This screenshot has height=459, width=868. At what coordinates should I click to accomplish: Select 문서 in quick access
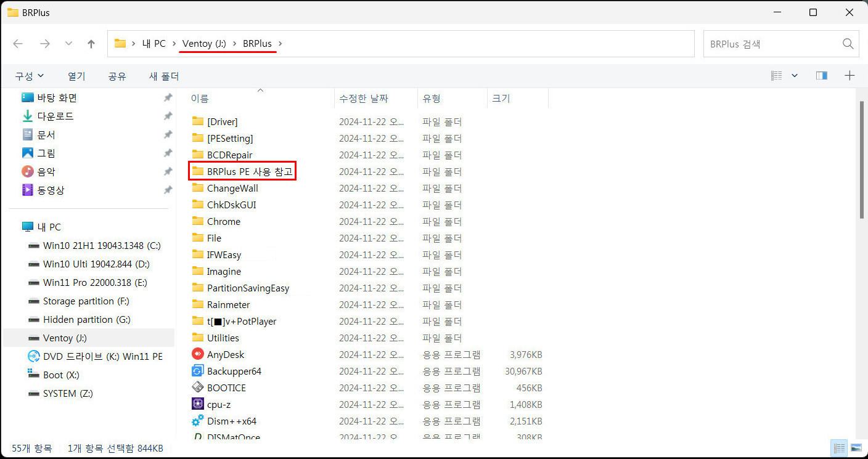[38, 134]
